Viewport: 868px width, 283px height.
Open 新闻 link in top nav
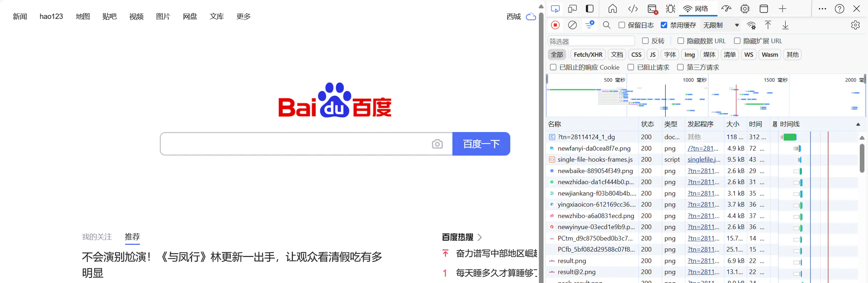click(x=20, y=16)
